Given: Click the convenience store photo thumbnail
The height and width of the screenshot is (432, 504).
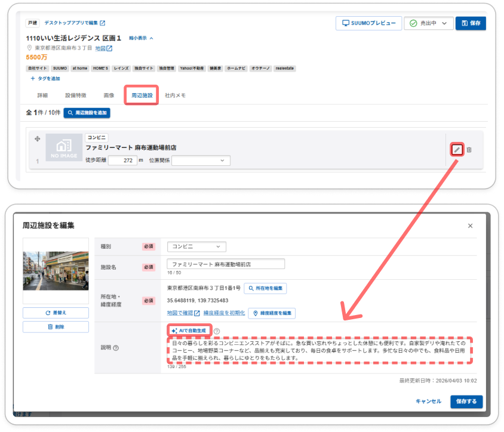Looking at the screenshot, I should (x=56, y=271).
